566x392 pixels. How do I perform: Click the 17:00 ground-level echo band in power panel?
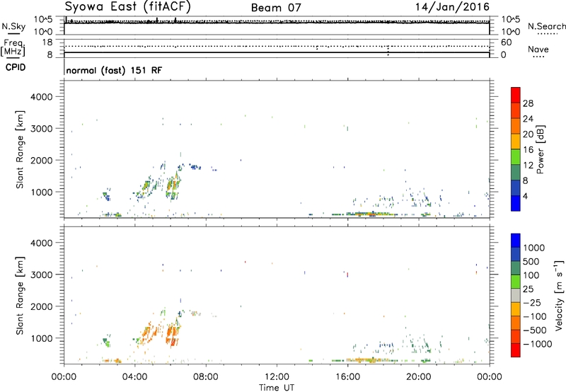[372, 214]
